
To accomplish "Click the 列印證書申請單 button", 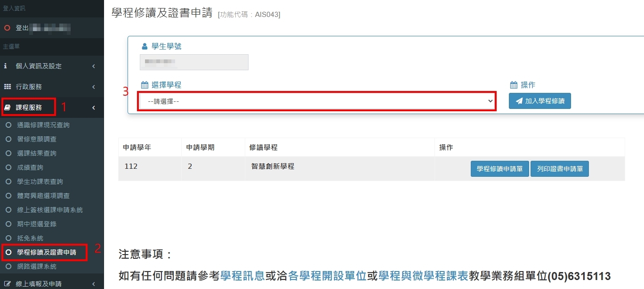I will pos(559,169).
